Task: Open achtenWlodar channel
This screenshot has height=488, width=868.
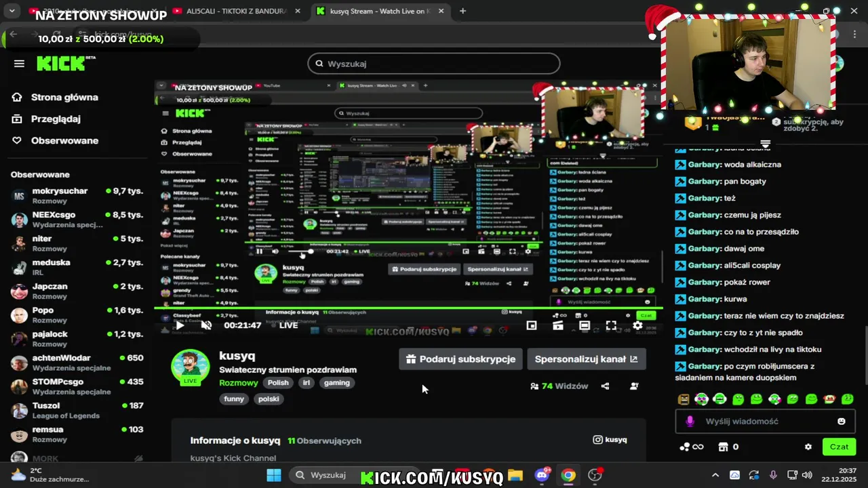Action: [x=77, y=363]
